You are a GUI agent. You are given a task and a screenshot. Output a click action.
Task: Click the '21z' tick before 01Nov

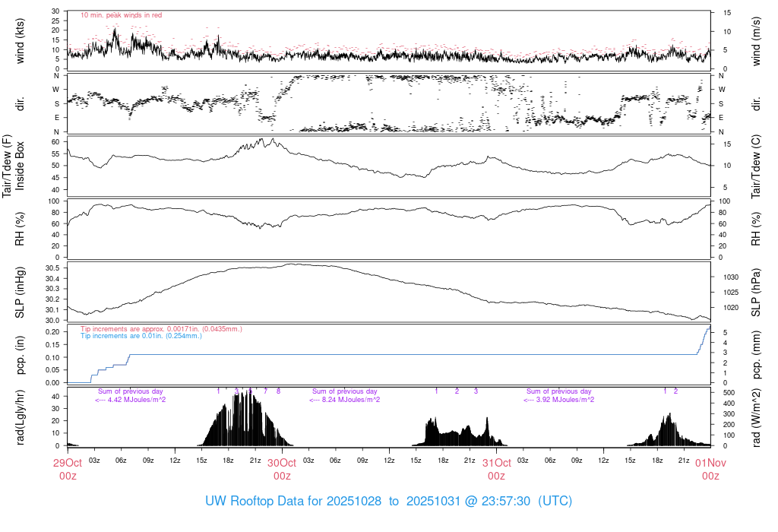click(x=684, y=460)
